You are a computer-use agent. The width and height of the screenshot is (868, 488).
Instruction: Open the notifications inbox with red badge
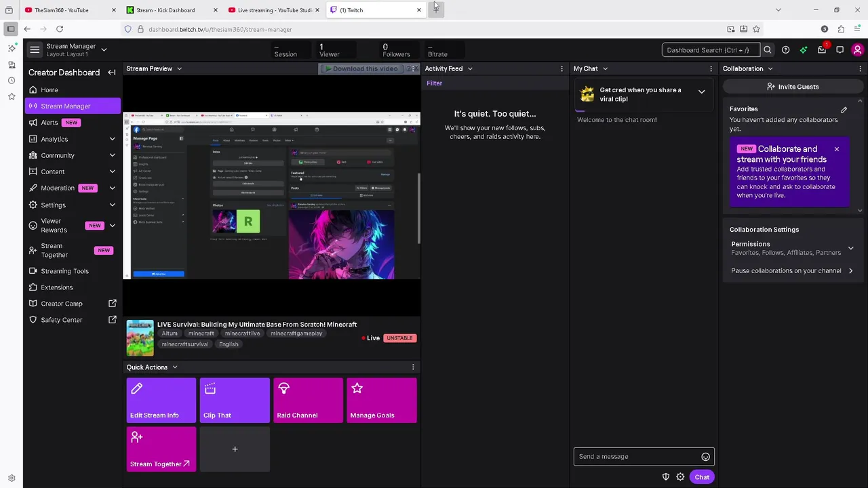pyautogui.click(x=822, y=49)
